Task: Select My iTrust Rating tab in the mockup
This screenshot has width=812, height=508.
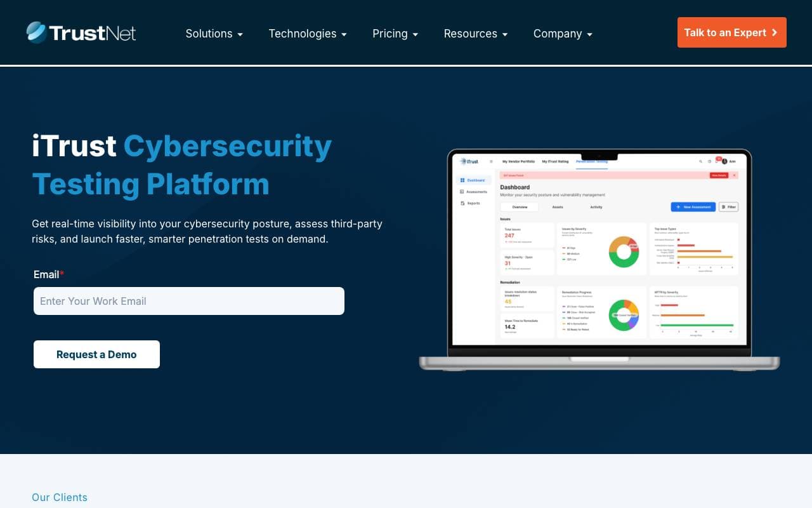Action: click(x=555, y=161)
